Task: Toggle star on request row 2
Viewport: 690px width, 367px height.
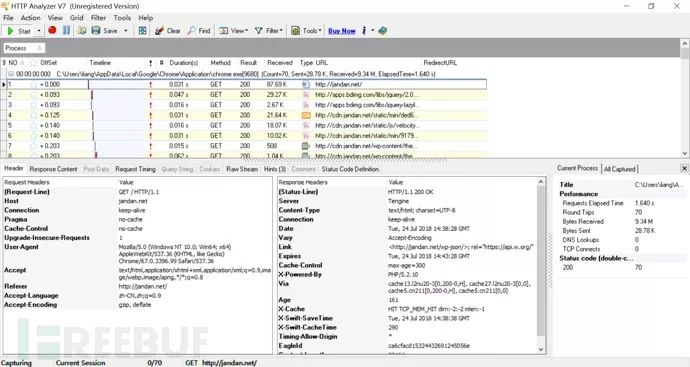Action: coord(33,95)
